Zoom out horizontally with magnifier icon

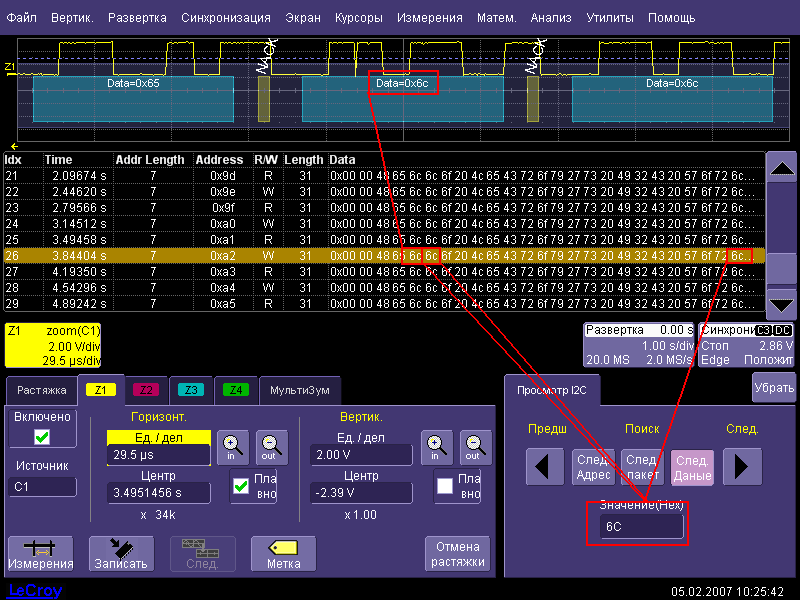[x=271, y=445]
